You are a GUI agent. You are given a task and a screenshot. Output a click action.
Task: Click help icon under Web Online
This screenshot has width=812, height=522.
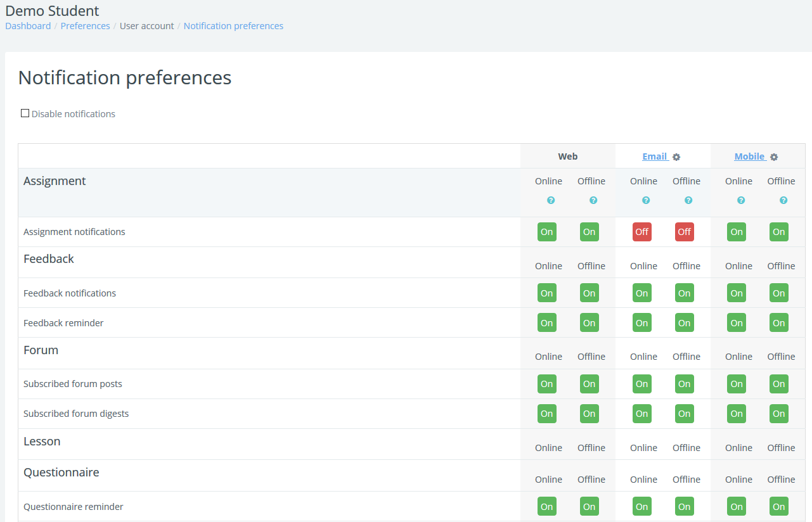pos(551,200)
